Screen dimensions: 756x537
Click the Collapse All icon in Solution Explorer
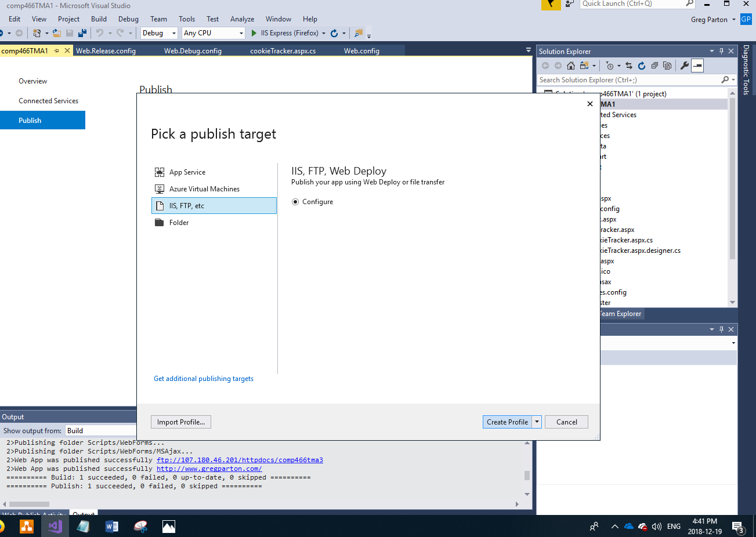coord(654,66)
